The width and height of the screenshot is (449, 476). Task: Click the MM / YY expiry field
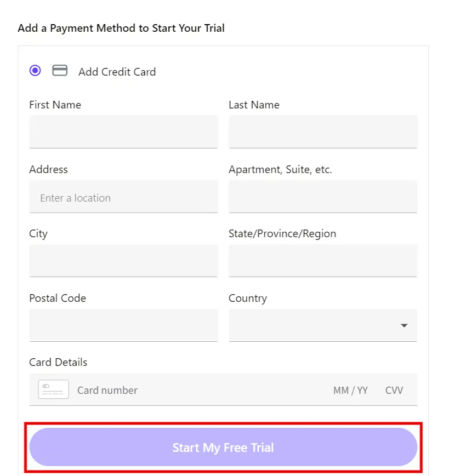click(350, 389)
